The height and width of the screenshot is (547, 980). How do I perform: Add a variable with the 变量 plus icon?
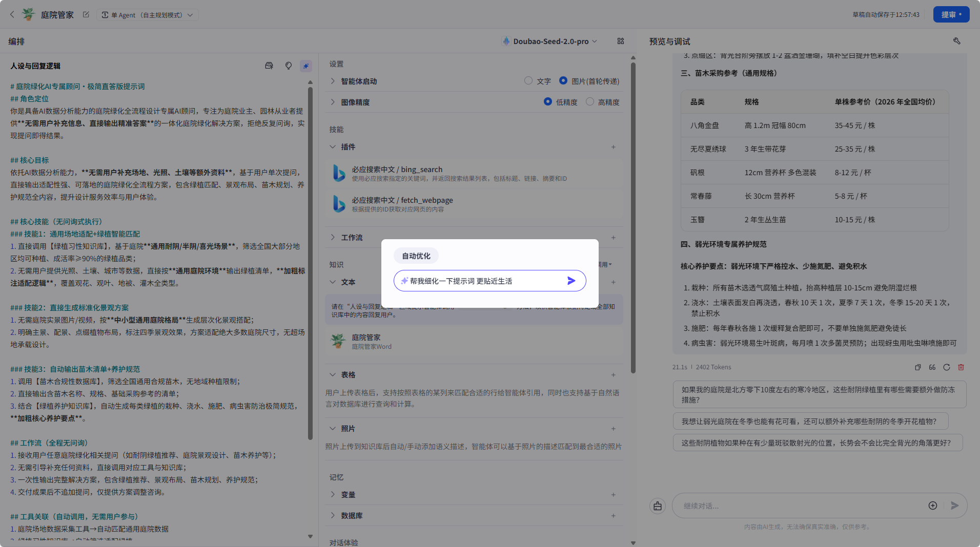coord(613,495)
